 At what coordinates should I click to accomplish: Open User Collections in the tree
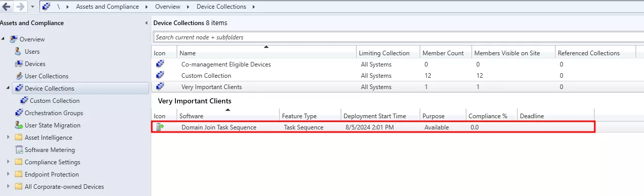pos(47,76)
